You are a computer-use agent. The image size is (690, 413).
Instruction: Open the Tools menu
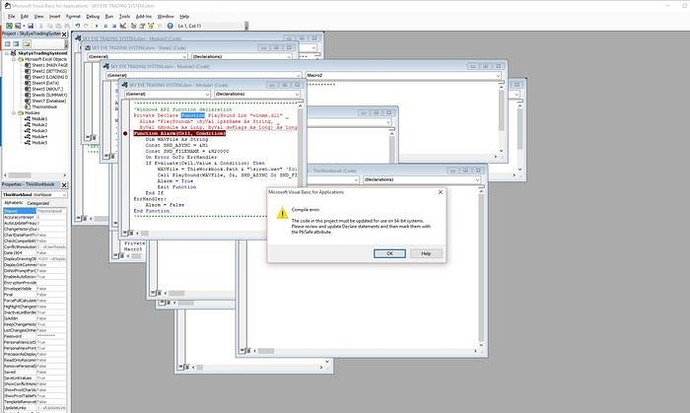tap(125, 16)
